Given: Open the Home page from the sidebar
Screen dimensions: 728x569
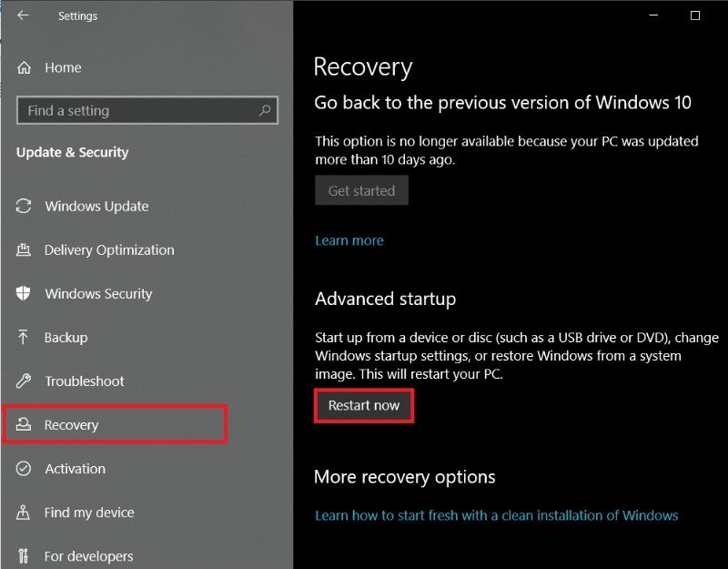Looking at the screenshot, I should click(64, 67).
